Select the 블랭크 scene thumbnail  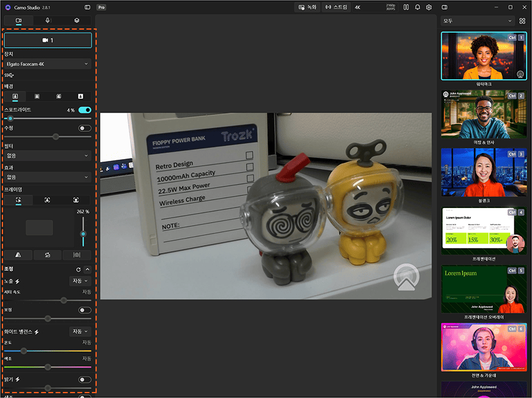[x=484, y=172]
